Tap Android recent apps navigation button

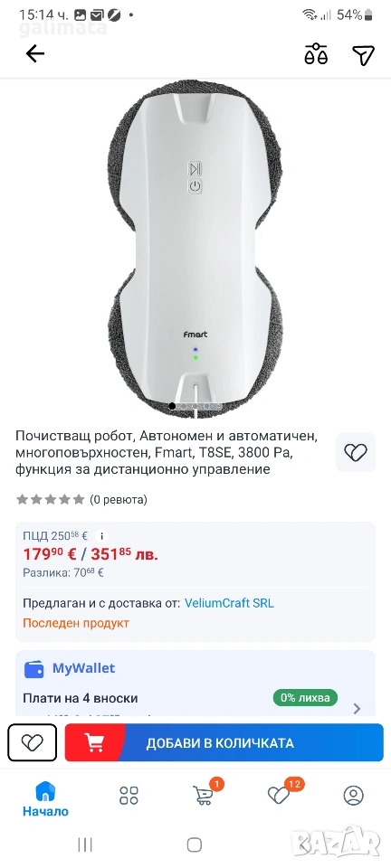[x=85, y=844]
